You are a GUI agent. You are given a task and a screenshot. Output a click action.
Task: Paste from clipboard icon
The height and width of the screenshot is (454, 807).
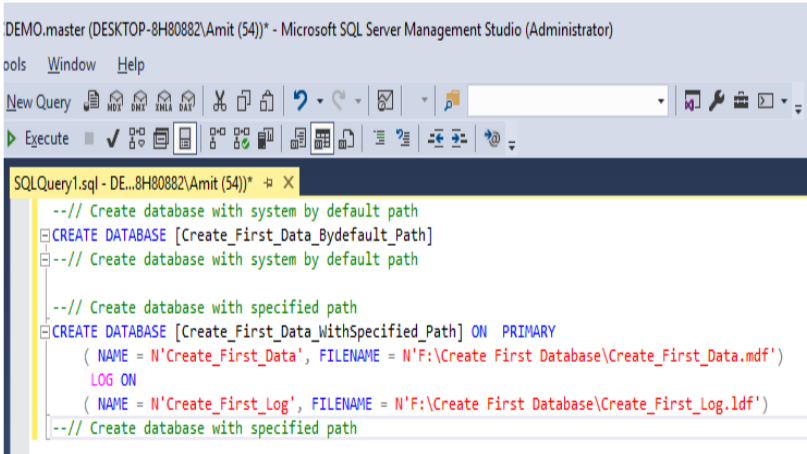click(x=267, y=101)
